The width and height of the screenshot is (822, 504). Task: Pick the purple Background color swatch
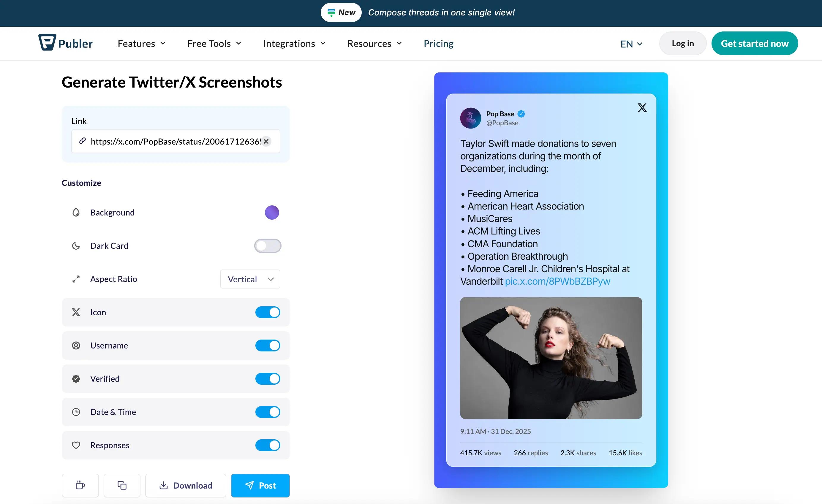click(x=272, y=212)
